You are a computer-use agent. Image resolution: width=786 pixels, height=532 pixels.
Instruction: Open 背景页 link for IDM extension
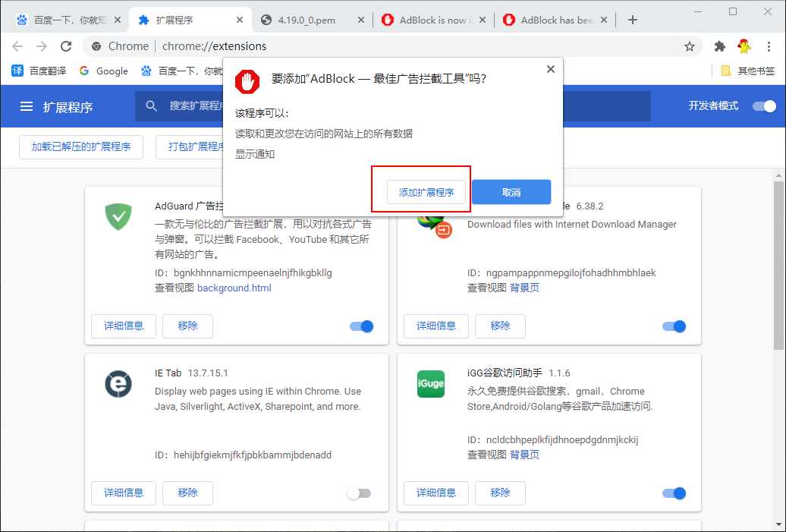point(524,288)
